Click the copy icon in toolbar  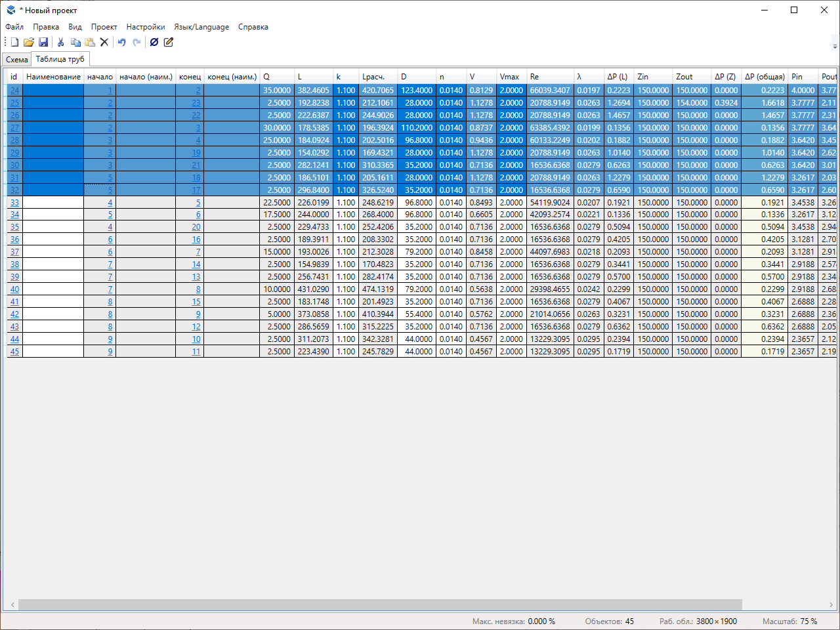[75, 42]
